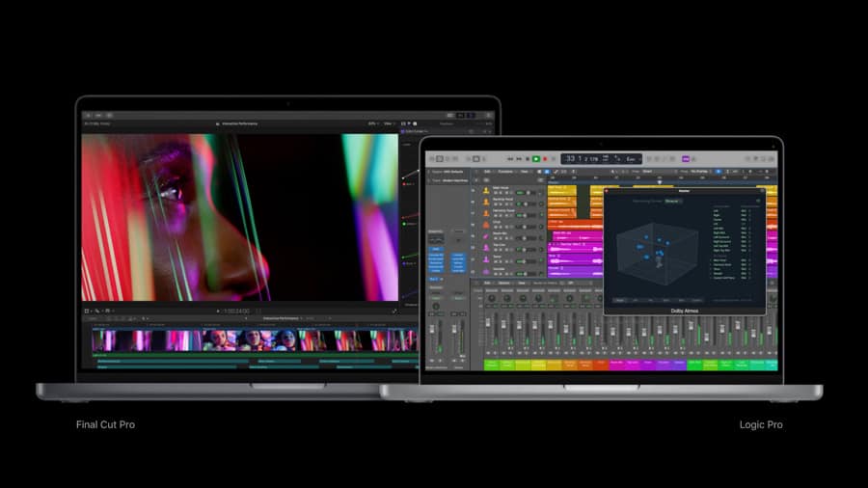
Task: Click the green Play button in Logic Pro
Action: [536, 158]
